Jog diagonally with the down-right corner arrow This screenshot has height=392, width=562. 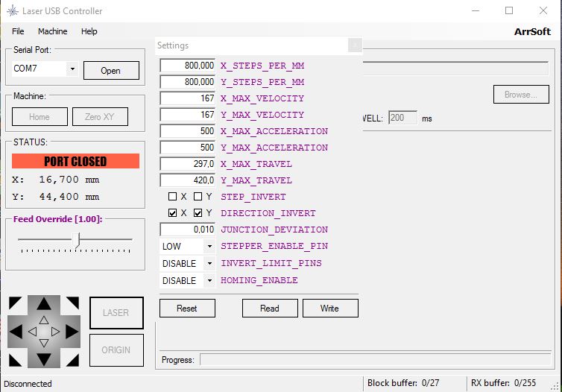(x=73, y=360)
